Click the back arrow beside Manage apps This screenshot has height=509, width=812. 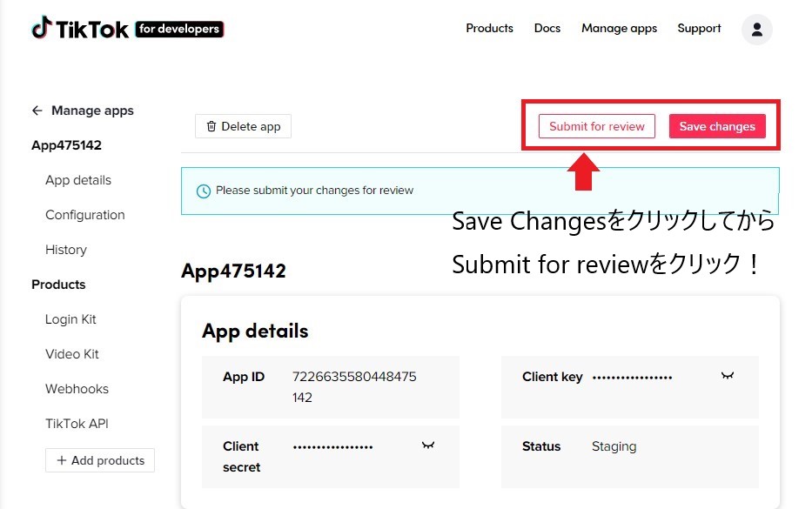point(37,111)
